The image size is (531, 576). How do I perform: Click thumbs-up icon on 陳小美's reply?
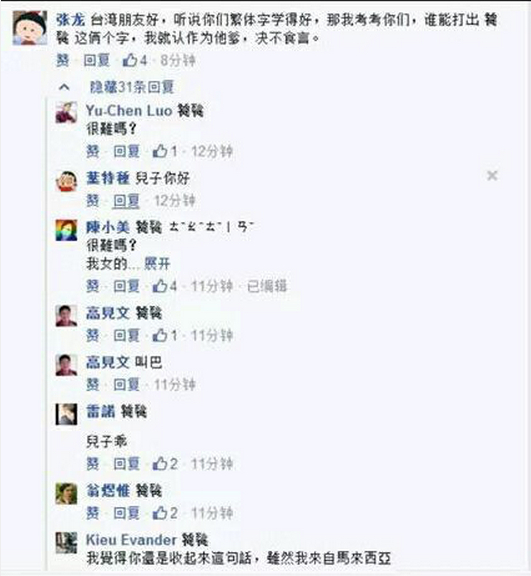(160, 286)
